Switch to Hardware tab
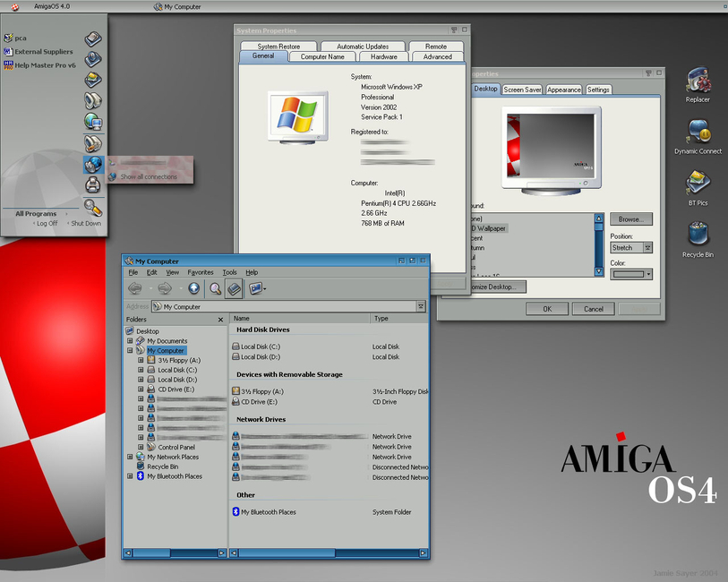This screenshot has height=582, width=728. tap(383, 56)
